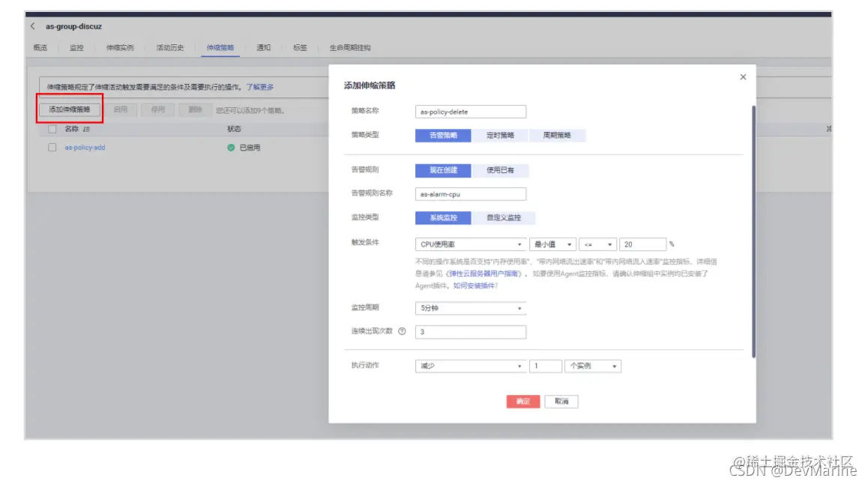Image resolution: width=868 pixels, height=484 pixels.
Task: Click the dialog's vertical scrollbar
Action: [x=753, y=232]
